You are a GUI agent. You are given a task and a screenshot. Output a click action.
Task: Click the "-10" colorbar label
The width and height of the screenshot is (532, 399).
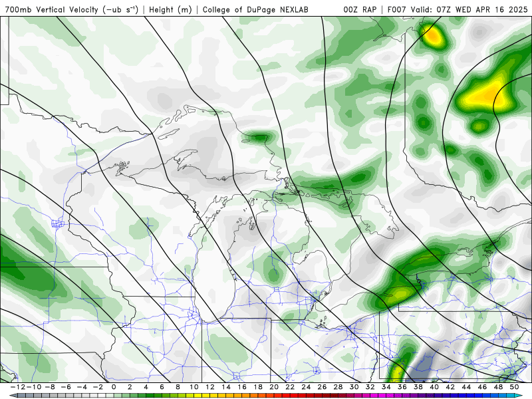coord(34,387)
